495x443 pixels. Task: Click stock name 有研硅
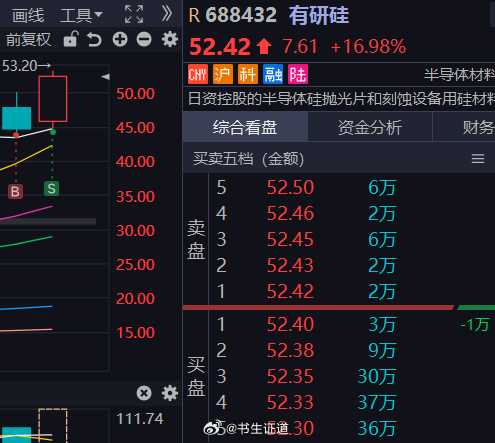319,15
